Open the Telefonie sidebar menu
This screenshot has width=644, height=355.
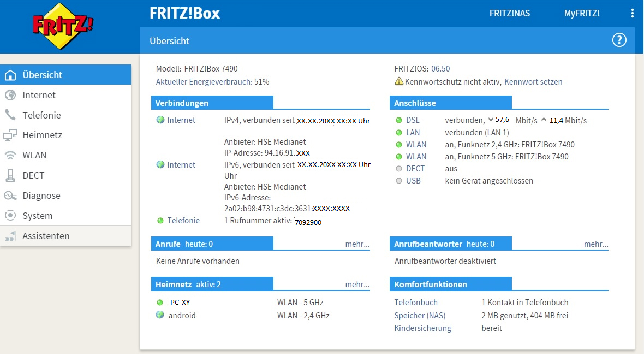pyautogui.click(x=65, y=115)
